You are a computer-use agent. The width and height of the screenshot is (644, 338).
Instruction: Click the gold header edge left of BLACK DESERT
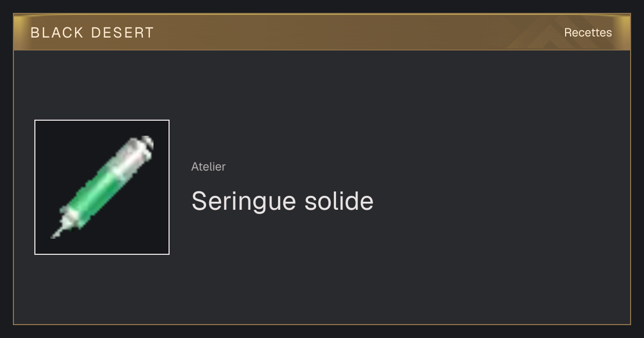[x=21, y=33]
